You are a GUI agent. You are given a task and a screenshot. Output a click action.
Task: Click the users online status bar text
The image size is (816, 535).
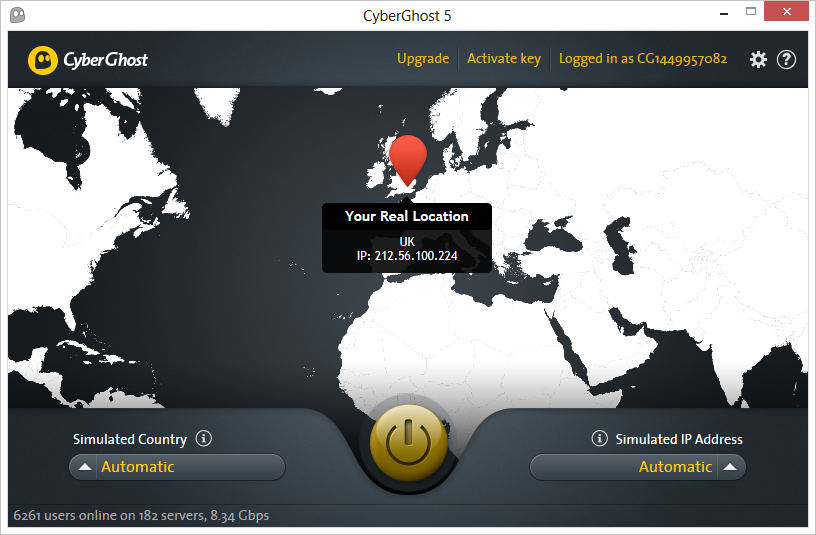tap(141, 516)
